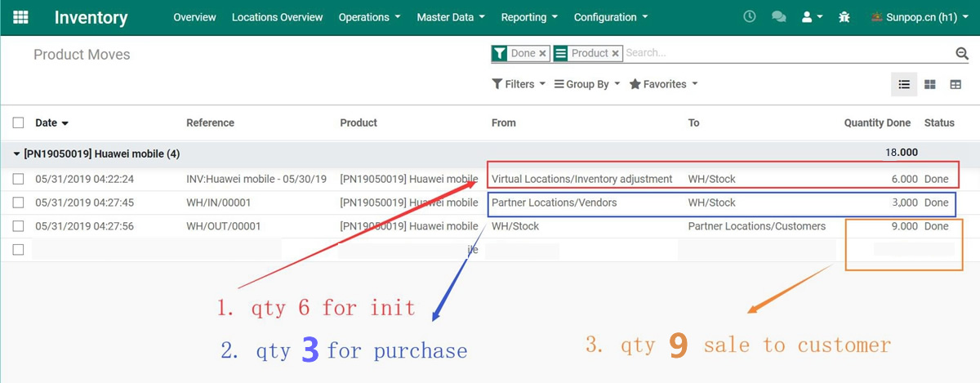Switch to list view icon
The height and width of the screenshot is (383, 980).
pos(904,84)
